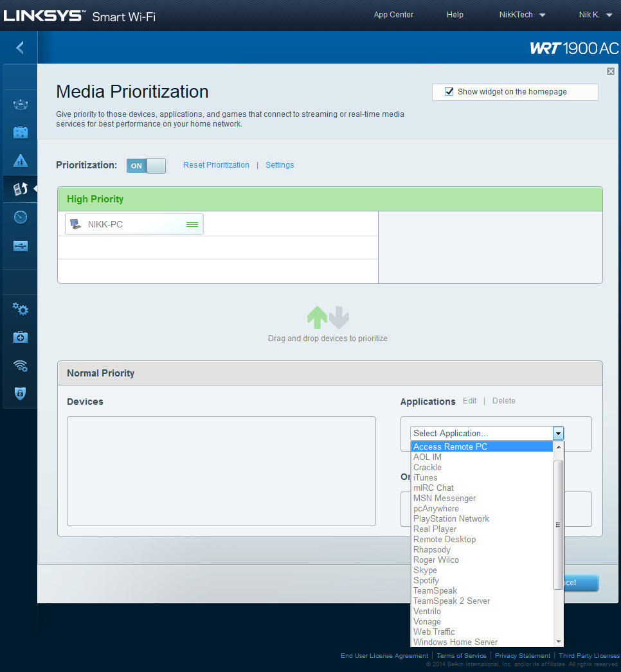Click the application list scroll-up arrow
The image size is (621, 672).
coord(558,447)
